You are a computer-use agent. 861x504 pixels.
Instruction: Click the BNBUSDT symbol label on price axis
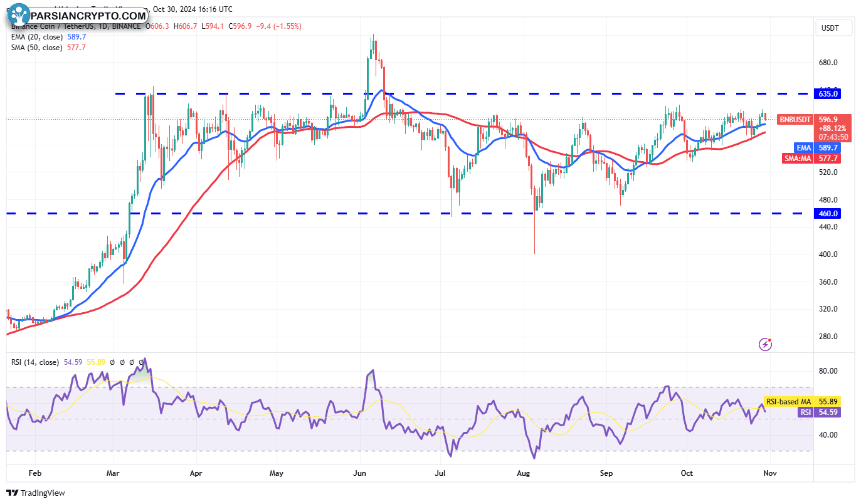(795, 119)
